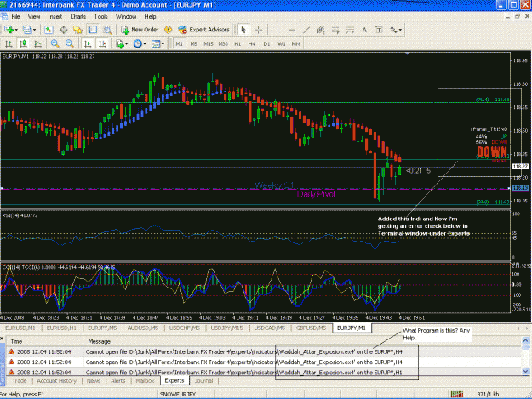Expand the Periods clock dropdown
This screenshot has width=532, height=399.
[x=145, y=43]
